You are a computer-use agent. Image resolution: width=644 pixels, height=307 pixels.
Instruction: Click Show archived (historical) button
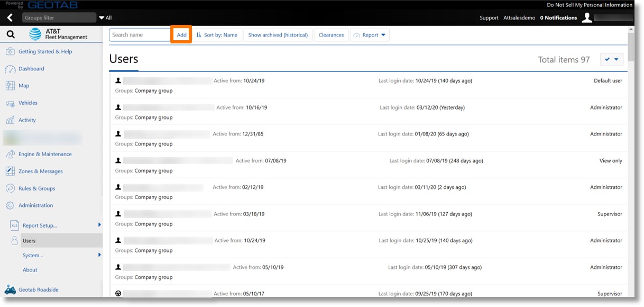coord(278,35)
